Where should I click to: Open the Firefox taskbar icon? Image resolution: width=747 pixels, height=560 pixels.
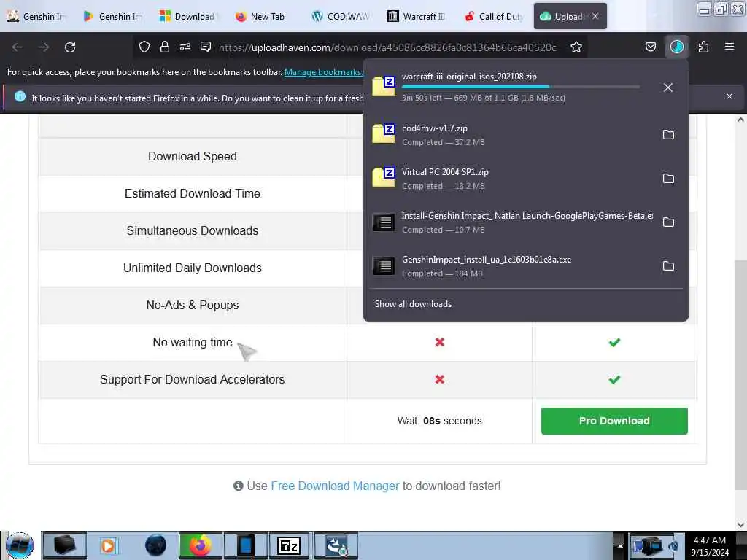[201, 545]
